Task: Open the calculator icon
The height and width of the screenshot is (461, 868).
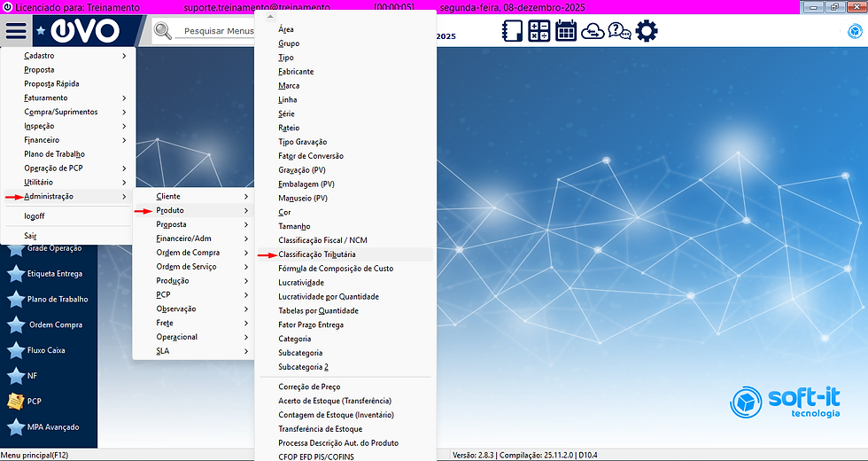Action: point(539,31)
